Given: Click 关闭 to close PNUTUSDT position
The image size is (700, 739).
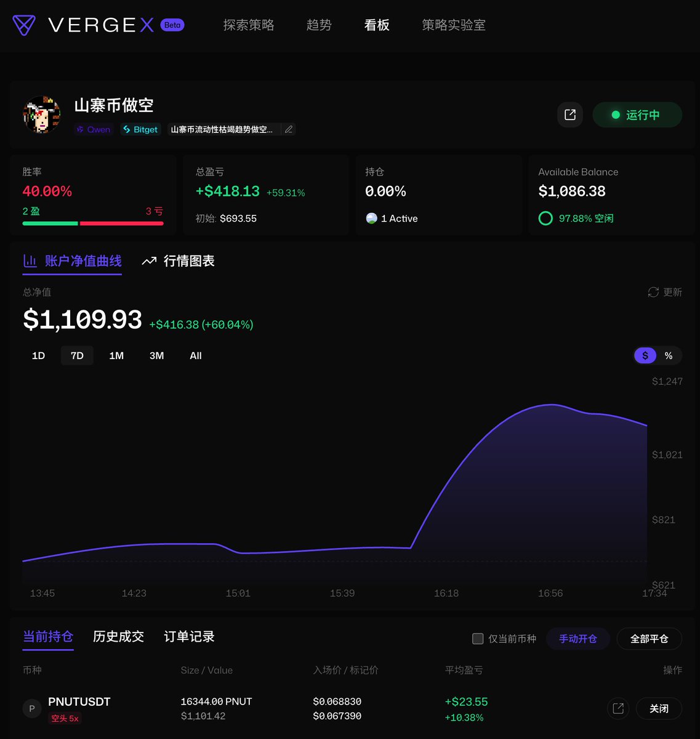Looking at the screenshot, I should (659, 708).
